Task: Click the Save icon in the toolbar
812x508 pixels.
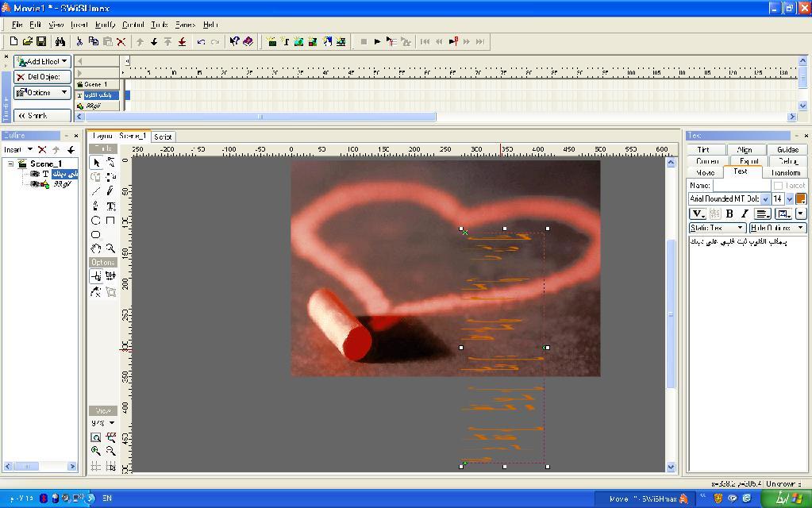Action: 41,41
